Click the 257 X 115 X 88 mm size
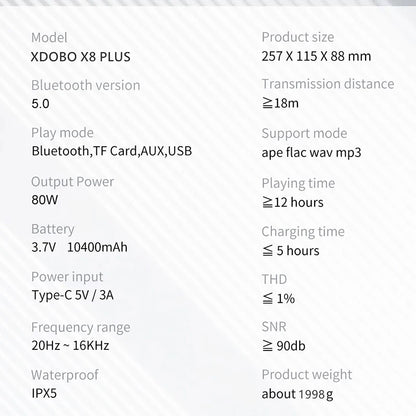This screenshot has height=416, width=416. tap(316, 56)
